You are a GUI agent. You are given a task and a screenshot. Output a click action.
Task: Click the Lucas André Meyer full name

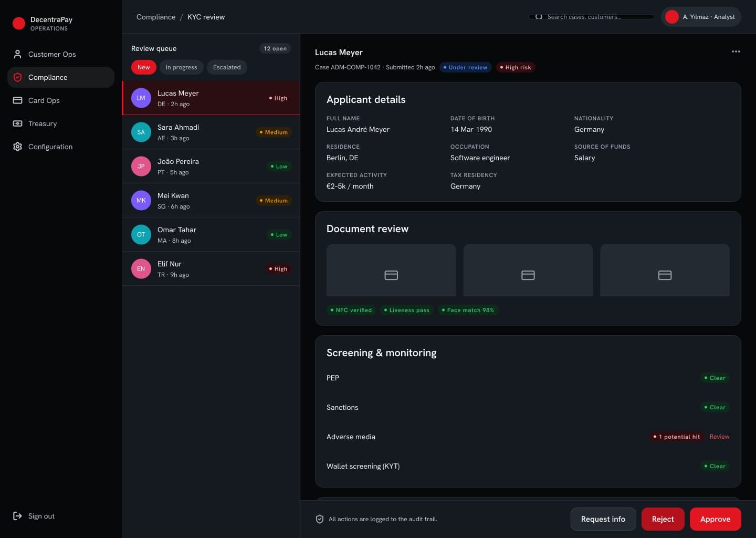tap(358, 129)
